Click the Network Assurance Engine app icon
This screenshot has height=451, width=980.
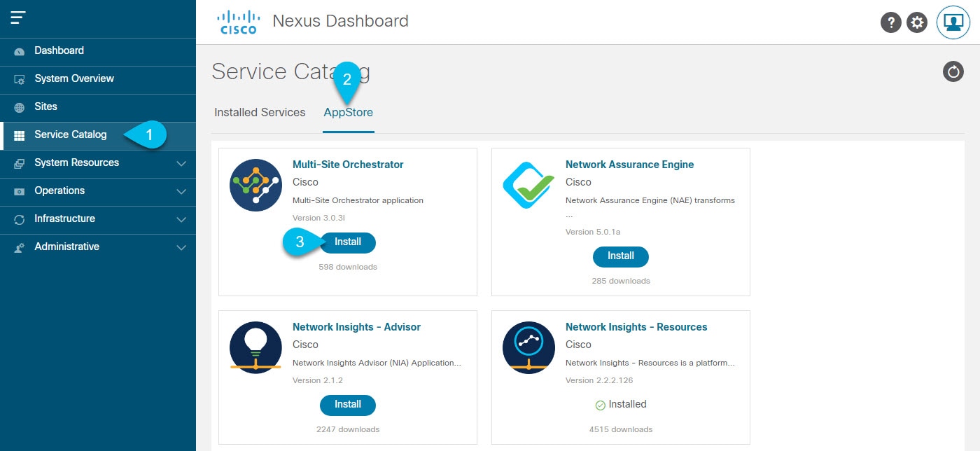point(528,185)
